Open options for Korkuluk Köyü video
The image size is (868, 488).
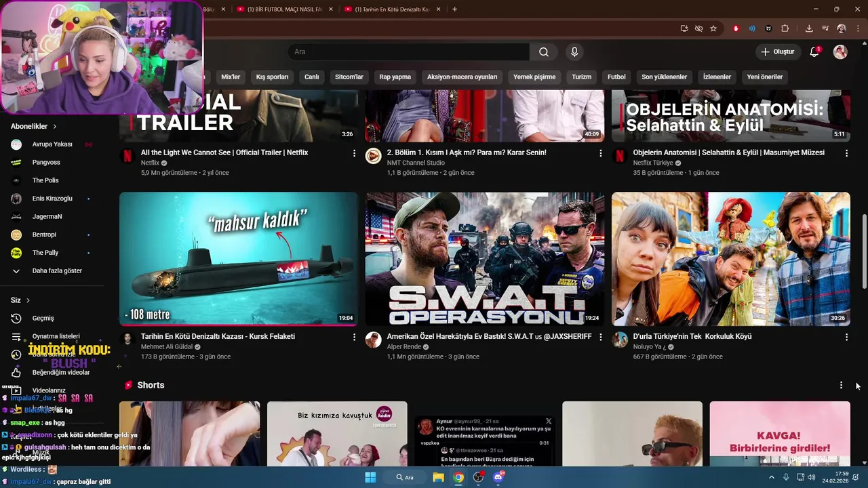(846, 337)
